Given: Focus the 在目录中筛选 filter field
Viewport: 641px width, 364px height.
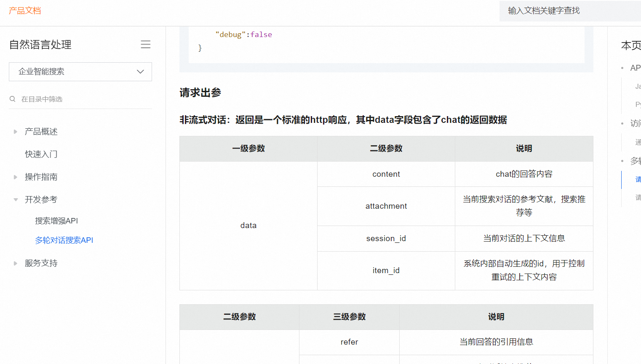Looking at the screenshot, I should pyautogui.click(x=80, y=99).
